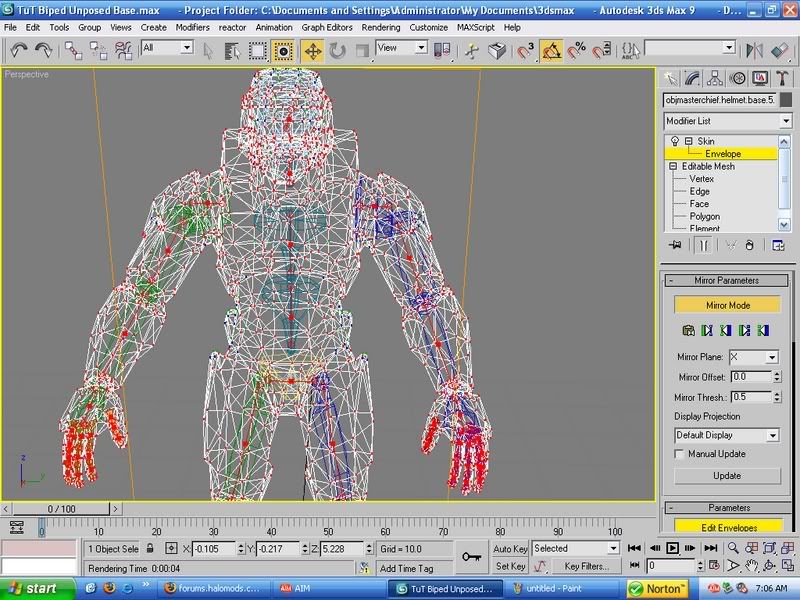The image size is (800, 600).
Task: Click the Undo arrow icon
Action: (x=19, y=50)
